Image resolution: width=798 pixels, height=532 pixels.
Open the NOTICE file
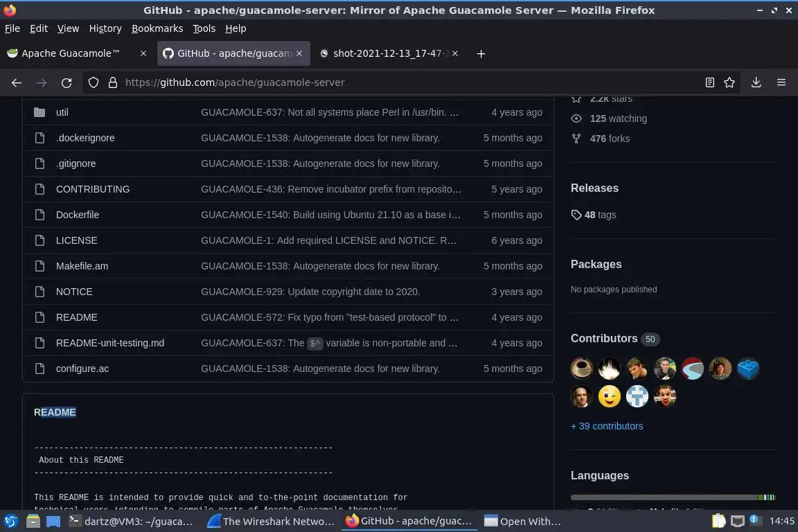(x=74, y=292)
